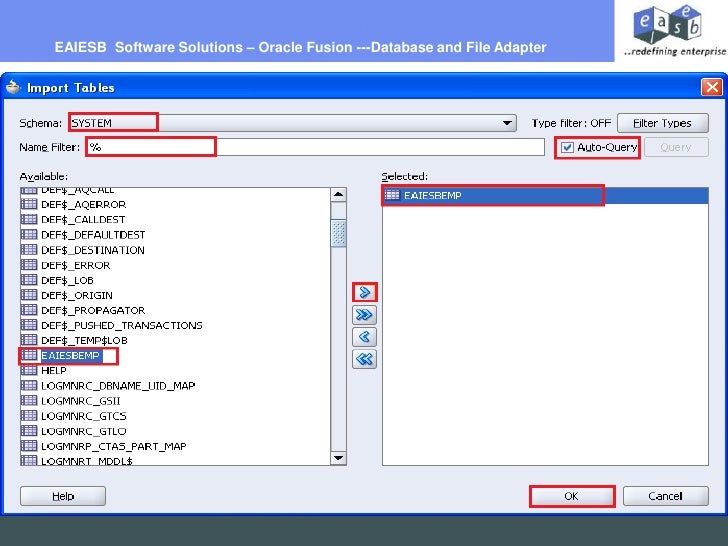Click the Available list scroll up arrow
This screenshot has width=728, height=546.
point(338,195)
